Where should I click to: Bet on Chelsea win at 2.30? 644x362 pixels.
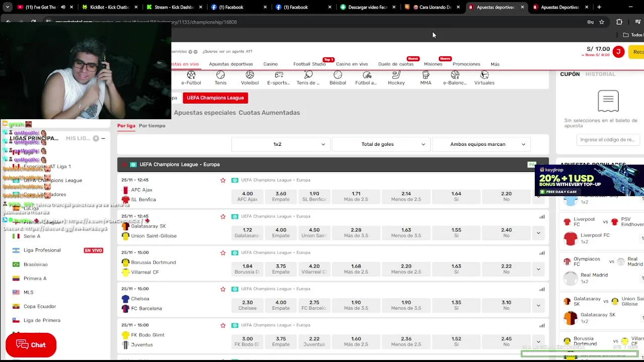248,305
